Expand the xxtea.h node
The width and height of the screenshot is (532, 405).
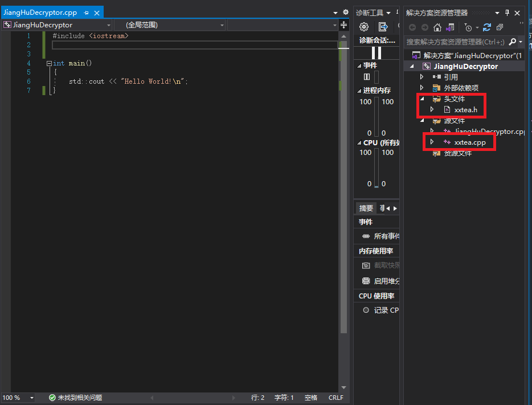(432, 109)
